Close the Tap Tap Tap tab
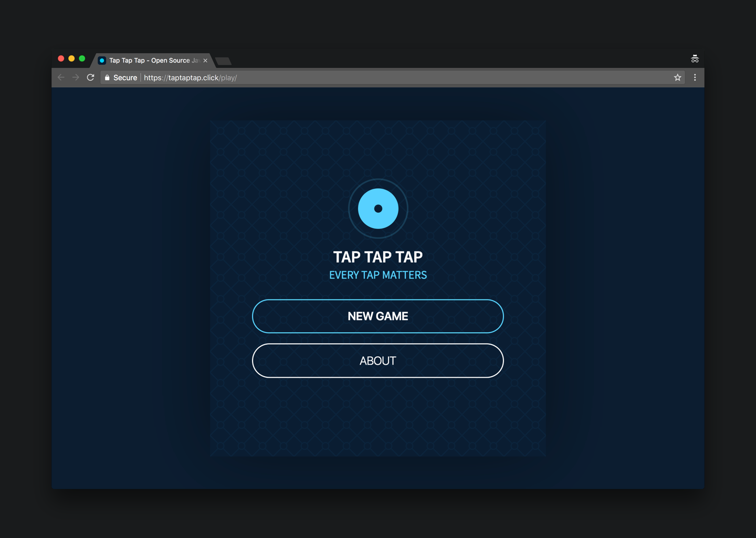756x538 pixels. pos(205,60)
